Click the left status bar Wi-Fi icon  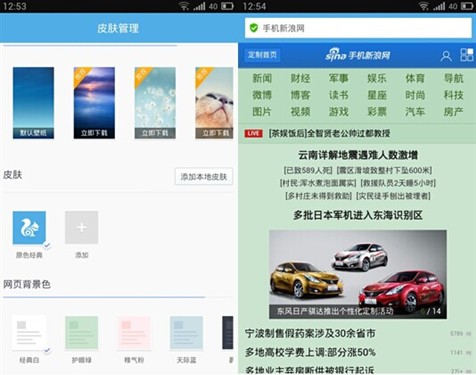(x=184, y=6)
